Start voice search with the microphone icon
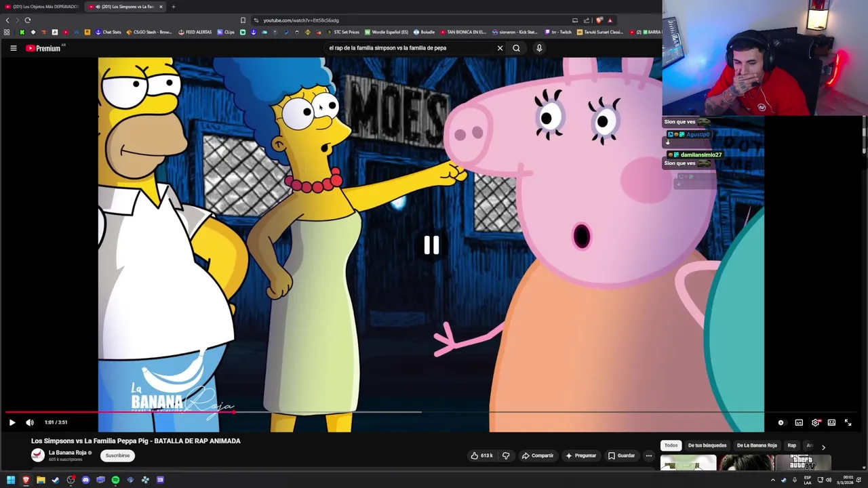Screen dimensions: 868x488 (539, 48)
